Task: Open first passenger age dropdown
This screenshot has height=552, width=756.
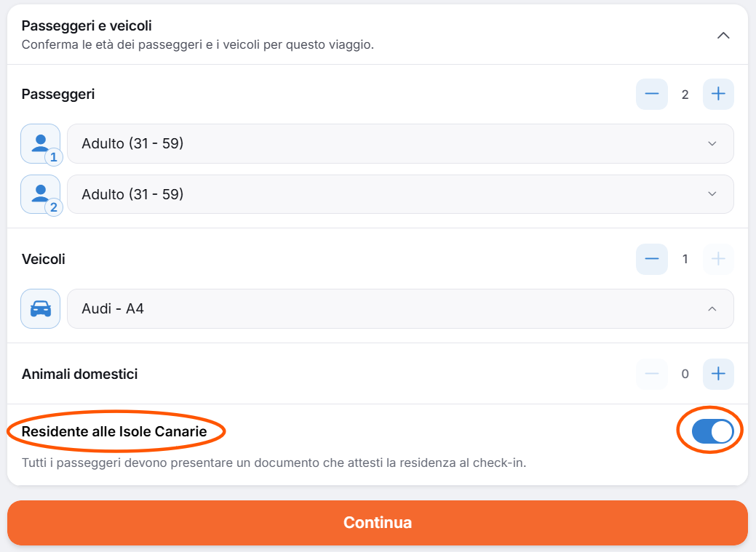Action: (400, 144)
